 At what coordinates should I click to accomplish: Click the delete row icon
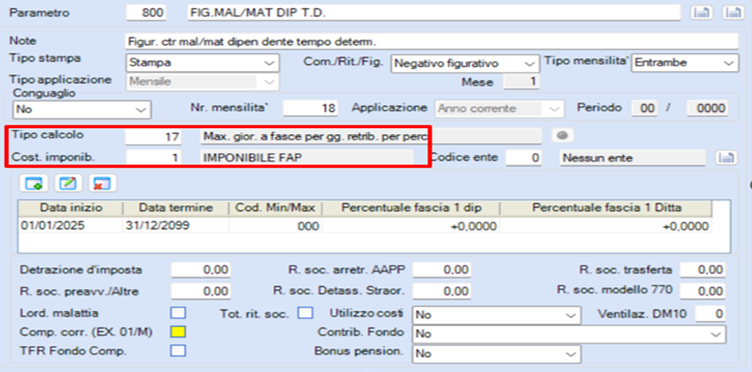[103, 183]
